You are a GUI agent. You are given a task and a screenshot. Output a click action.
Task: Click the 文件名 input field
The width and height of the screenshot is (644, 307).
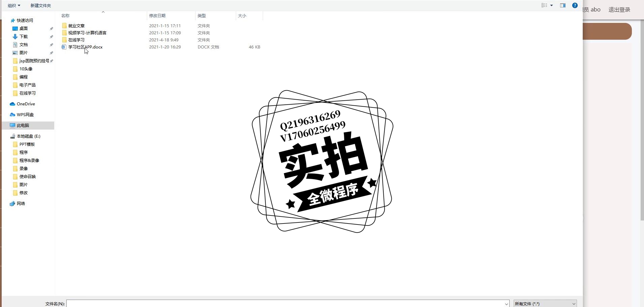point(288,304)
